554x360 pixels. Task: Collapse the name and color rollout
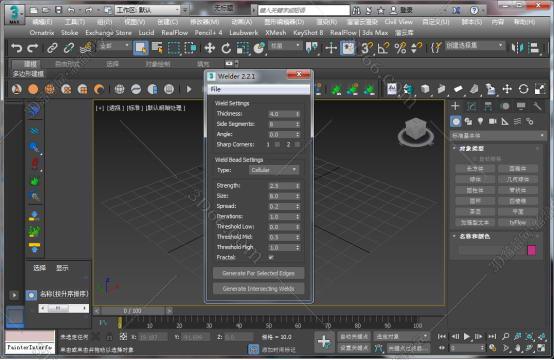474,236
